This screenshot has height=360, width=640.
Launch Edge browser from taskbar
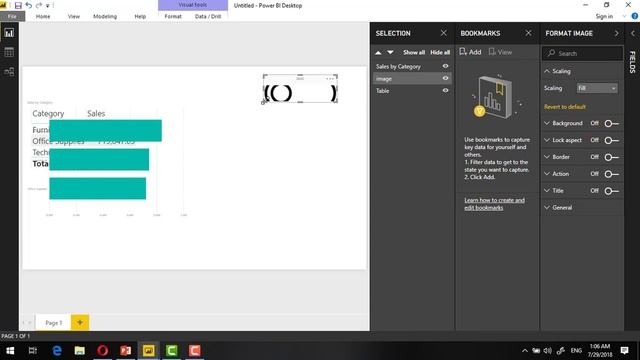(57, 351)
